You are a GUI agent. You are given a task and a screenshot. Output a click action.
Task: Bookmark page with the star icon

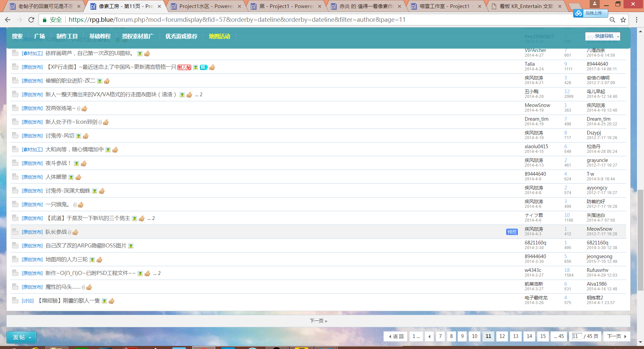pos(623,20)
